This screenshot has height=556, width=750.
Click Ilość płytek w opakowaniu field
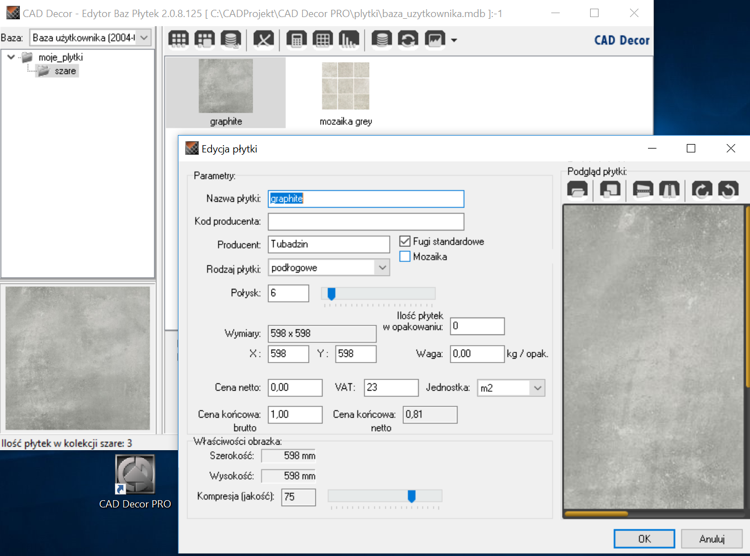pyautogui.click(x=477, y=326)
